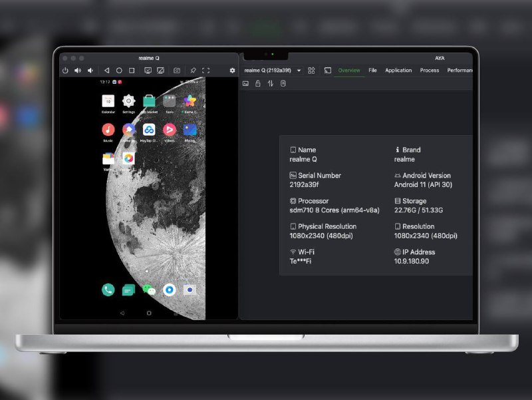The width and height of the screenshot is (532, 400).
Task: Pin the mirror window on top
Action: coord(193,71)
